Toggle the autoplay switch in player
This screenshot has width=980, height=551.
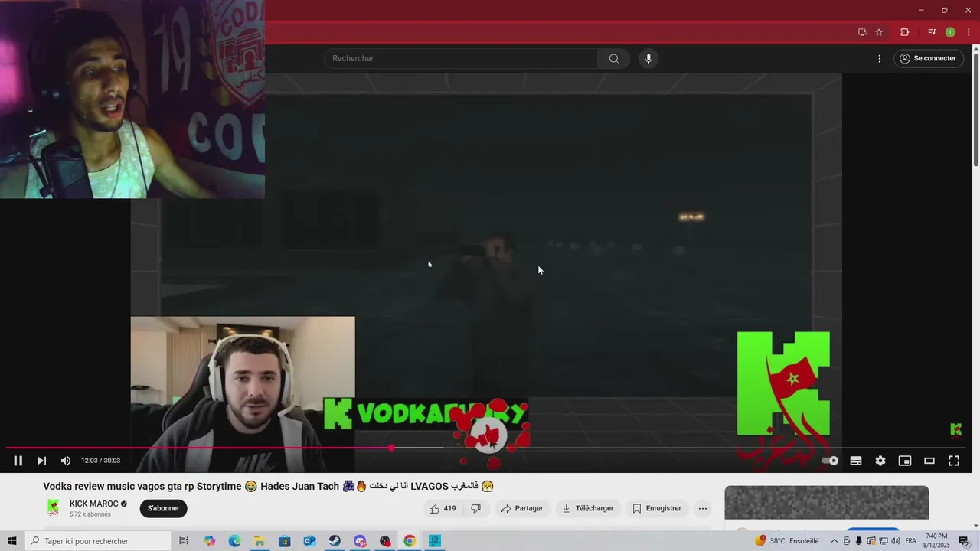(x=831, y=461)
